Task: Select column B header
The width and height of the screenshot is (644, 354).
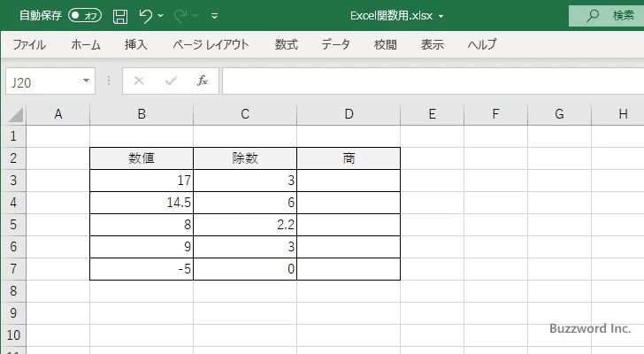Action: [142, 114]
